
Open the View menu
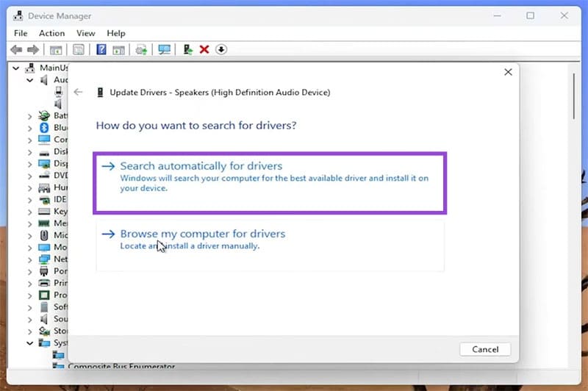click(86, 33)
